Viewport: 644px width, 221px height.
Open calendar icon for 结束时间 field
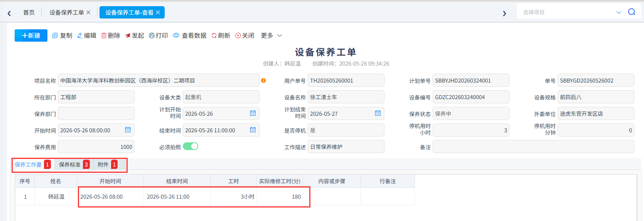coord(253,130)
